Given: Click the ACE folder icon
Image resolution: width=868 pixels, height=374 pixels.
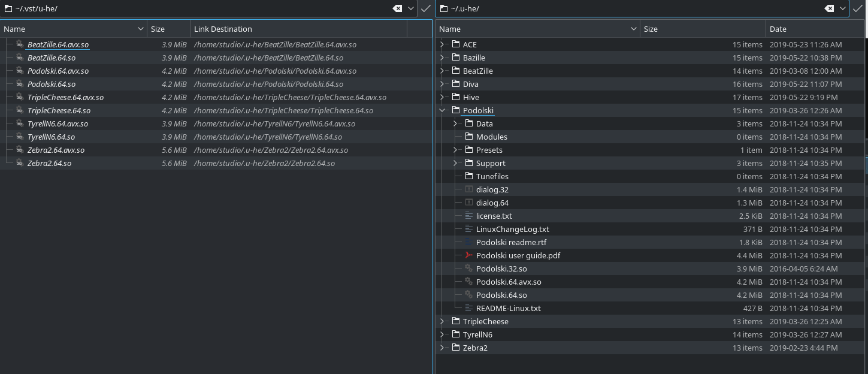Looking at the screenshot, I should click(455, 44).
